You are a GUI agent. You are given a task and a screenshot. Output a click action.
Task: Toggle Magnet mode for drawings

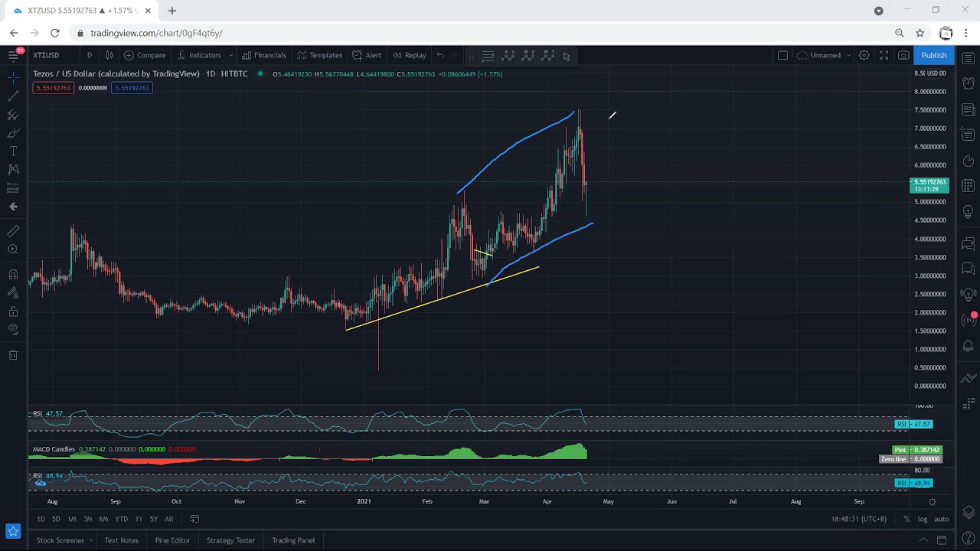(x=13, y=274)
